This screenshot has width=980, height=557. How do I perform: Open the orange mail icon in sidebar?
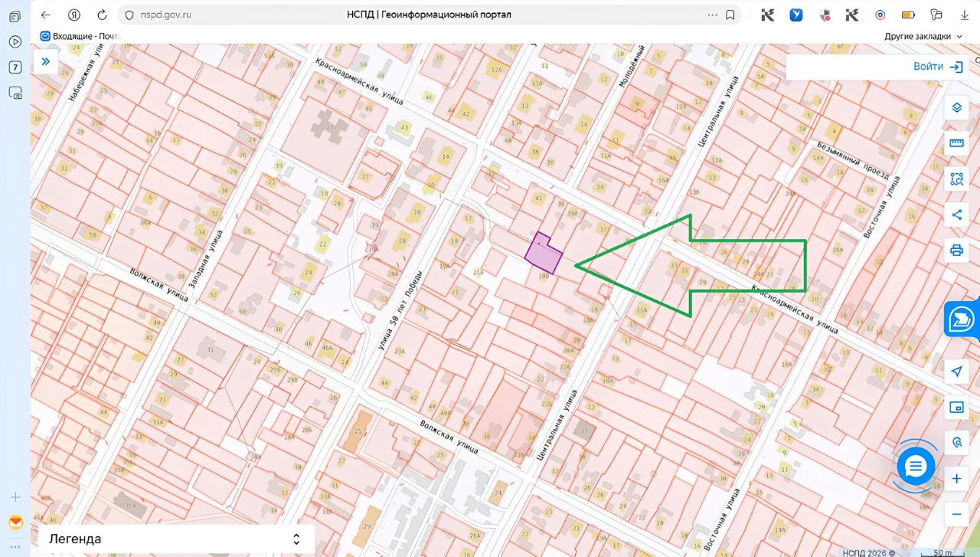pyautogui.click(x=15, y=523)
